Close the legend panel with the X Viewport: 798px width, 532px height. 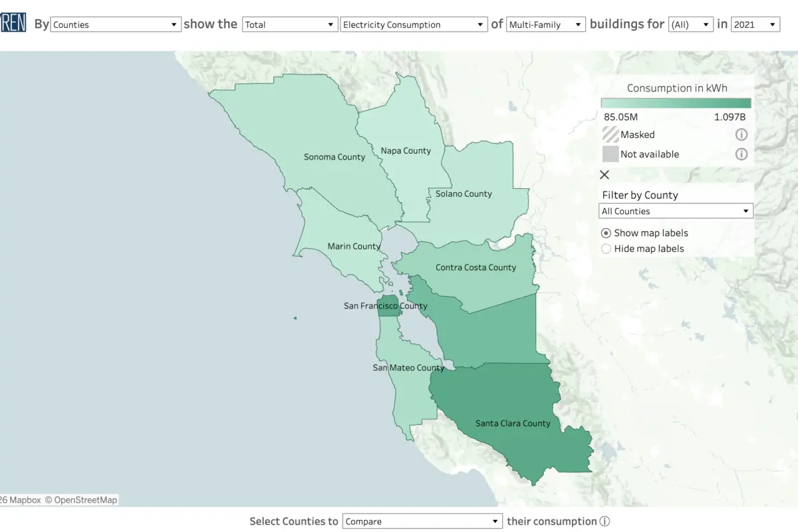pos(604,175)
